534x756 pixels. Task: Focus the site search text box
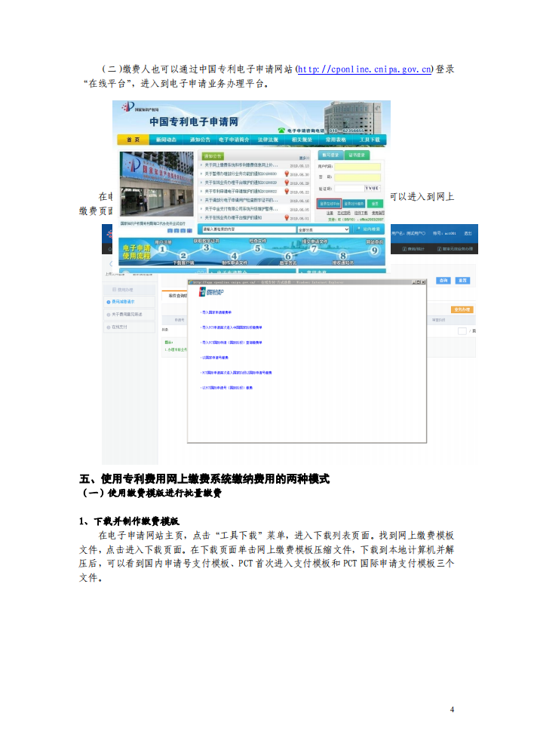(x=248, y=229)
